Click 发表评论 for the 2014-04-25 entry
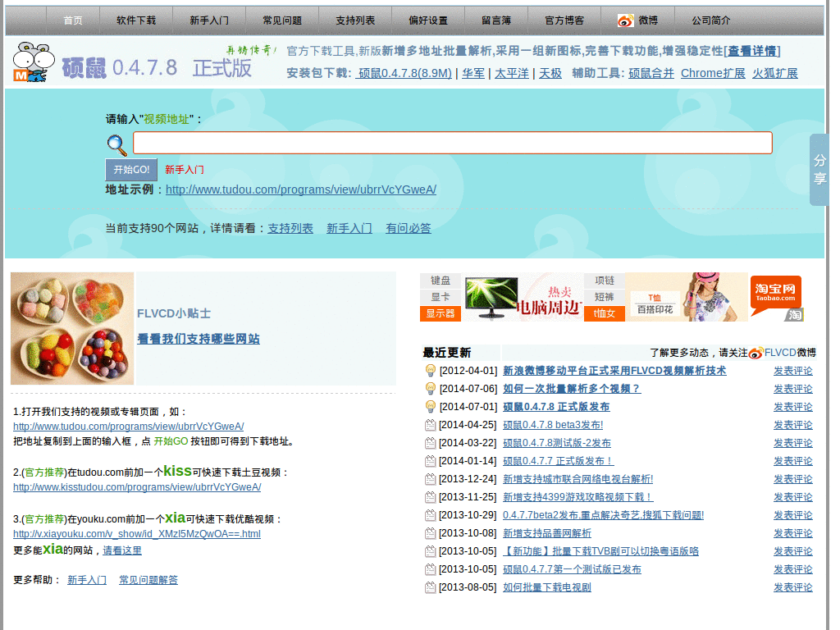This screenshot has height=630, width=840. pos(793,425)
